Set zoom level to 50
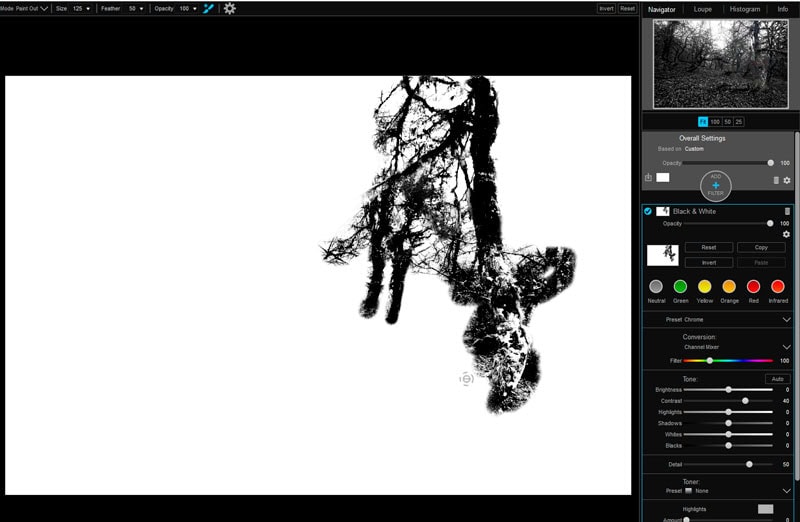 pyautogui.click(x=727, y=121)
